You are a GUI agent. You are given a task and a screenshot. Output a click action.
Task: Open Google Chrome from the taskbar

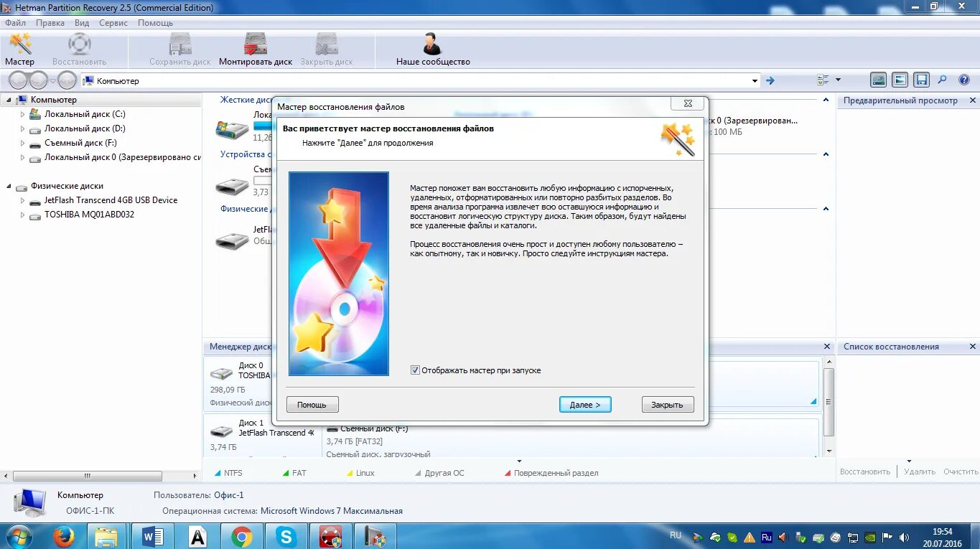point(242,536)
